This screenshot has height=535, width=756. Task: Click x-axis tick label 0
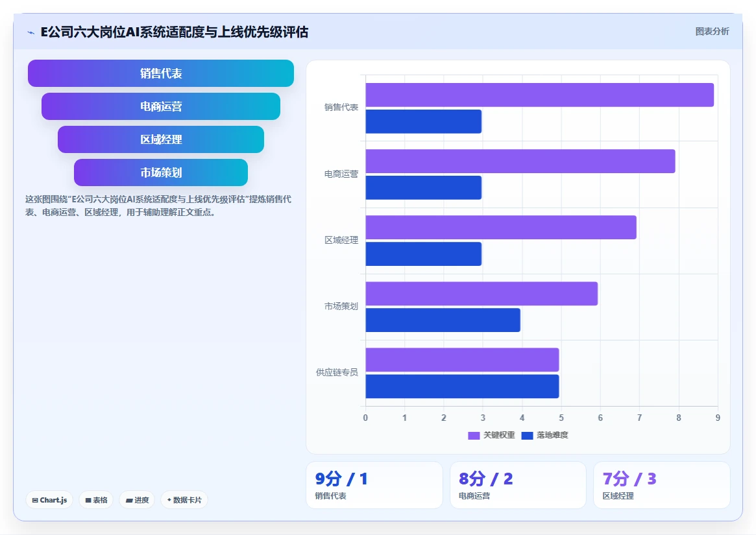(365, 418)
